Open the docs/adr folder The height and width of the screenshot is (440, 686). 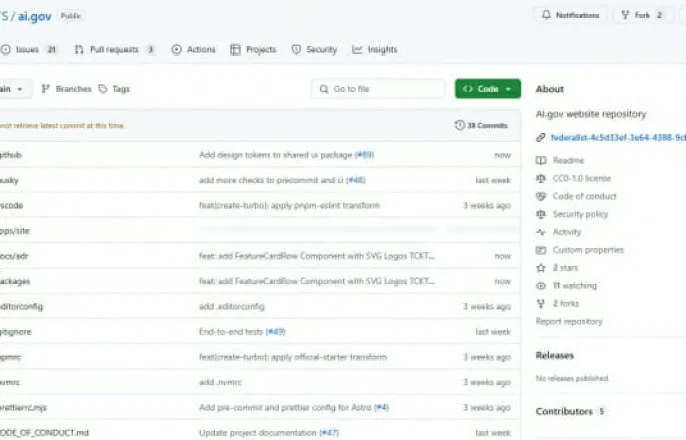14,256
